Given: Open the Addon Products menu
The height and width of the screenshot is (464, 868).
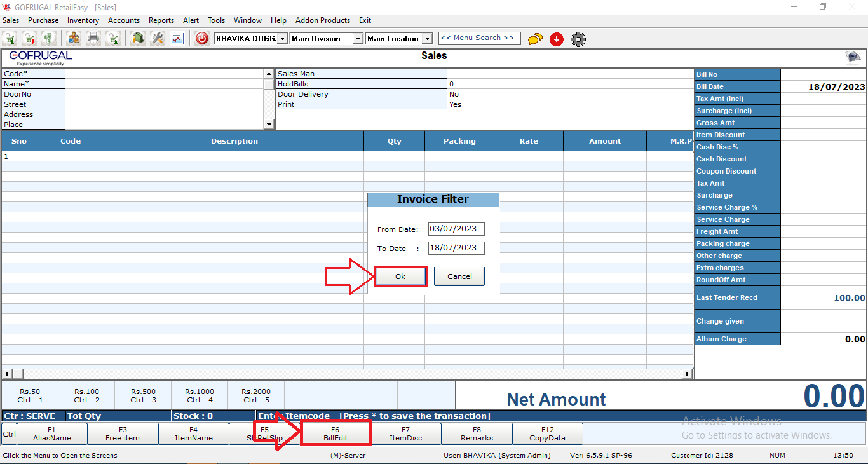Looking at the screenshot, I should tap(323, 20).
